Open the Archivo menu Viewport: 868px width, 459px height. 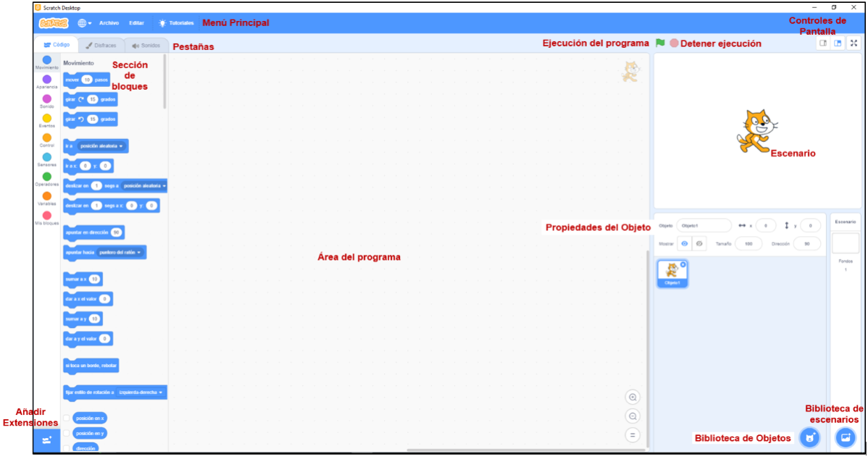[x=109, y=22]
